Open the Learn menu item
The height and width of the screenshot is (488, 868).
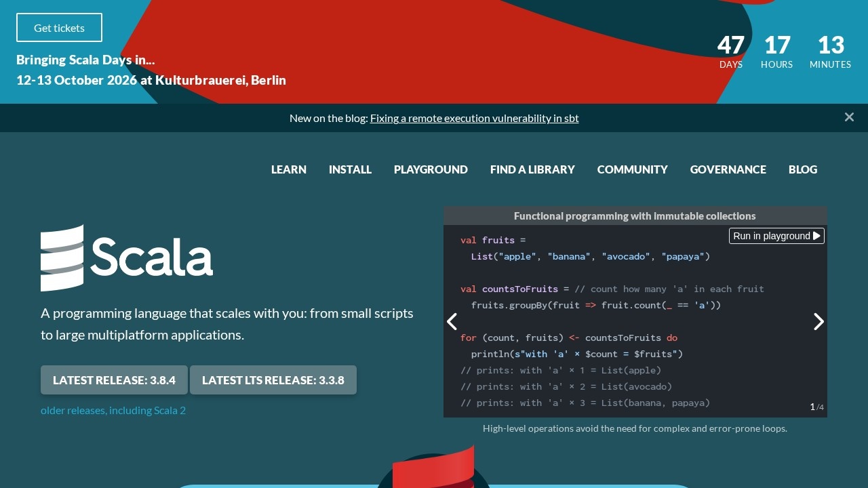pos(289,169)
